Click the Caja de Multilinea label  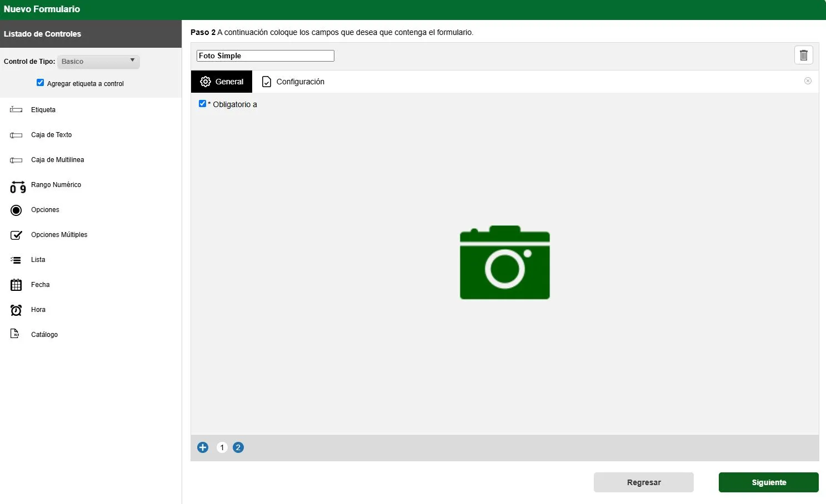[58, 160]
